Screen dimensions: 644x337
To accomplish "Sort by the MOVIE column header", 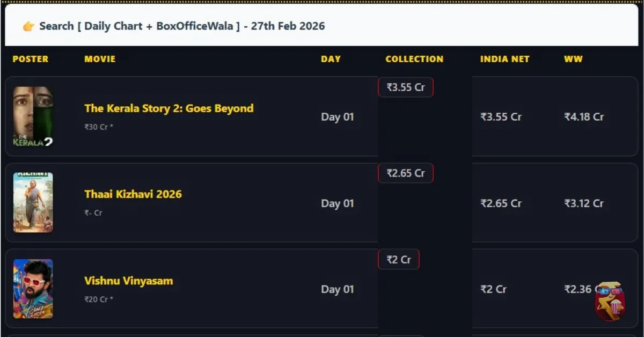I will [x=100, y=59].
